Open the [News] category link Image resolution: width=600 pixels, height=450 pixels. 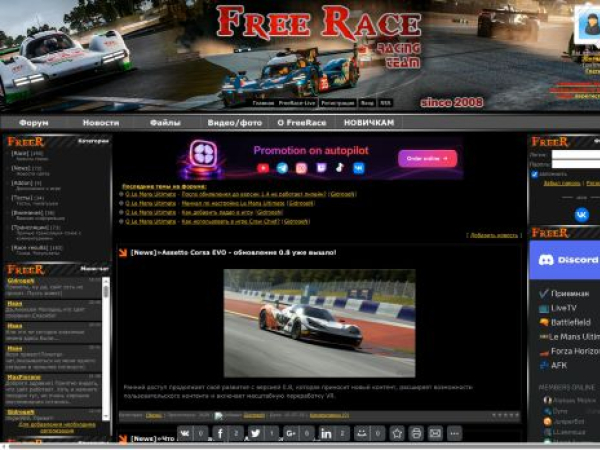(21, 168)
